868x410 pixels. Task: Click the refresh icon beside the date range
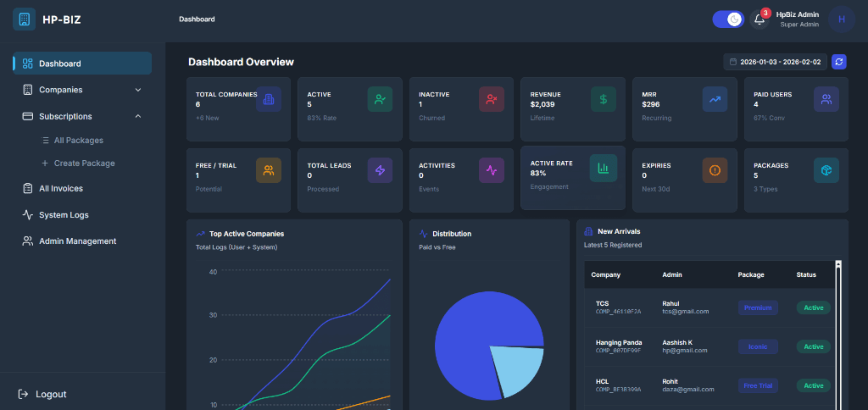click(x=839, y=62)
